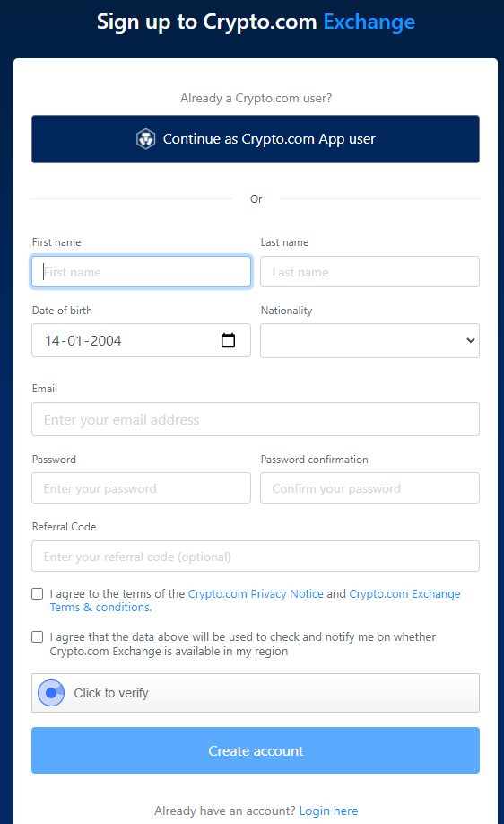504x824 pixels.
Task: Click the Sign up to Crypto.com Exchange heading
Action: pyautogui.click(x=256, y=22)
